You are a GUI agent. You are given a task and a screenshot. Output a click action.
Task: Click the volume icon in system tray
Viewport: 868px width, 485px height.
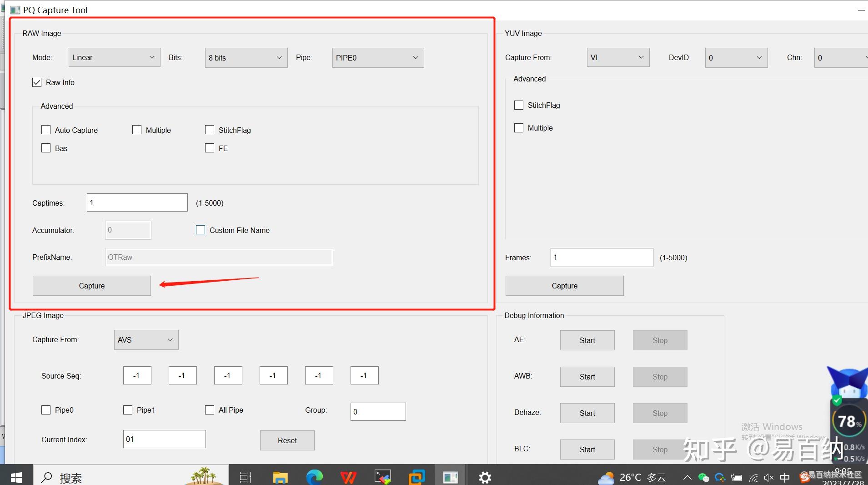[769, 477]
